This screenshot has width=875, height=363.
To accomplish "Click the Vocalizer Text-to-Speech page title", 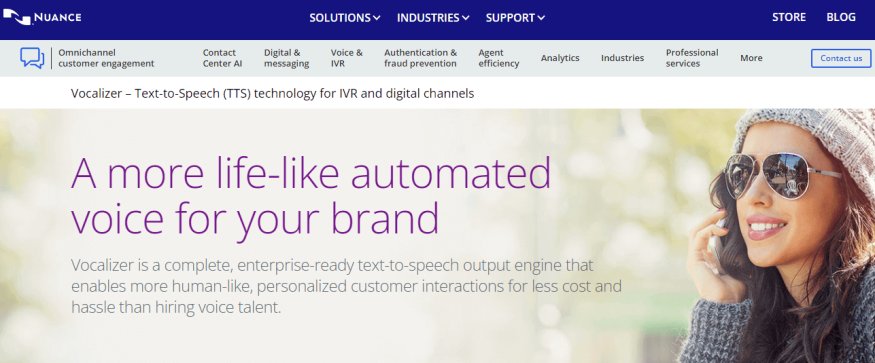I will [272, 93].
